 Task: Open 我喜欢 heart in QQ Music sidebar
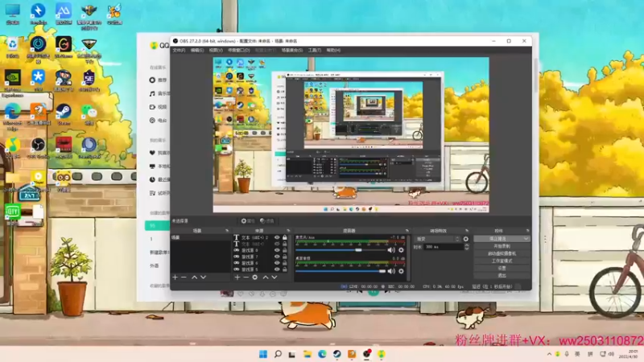[152, 153]
